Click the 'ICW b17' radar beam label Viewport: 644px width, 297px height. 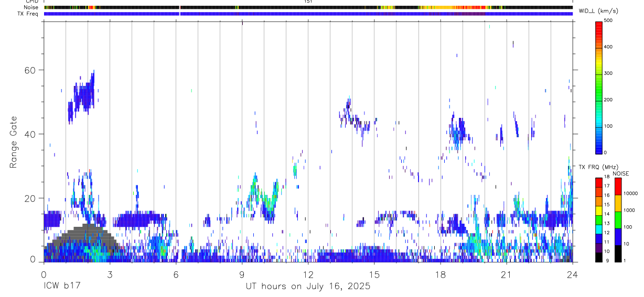[x=61, y=287]
